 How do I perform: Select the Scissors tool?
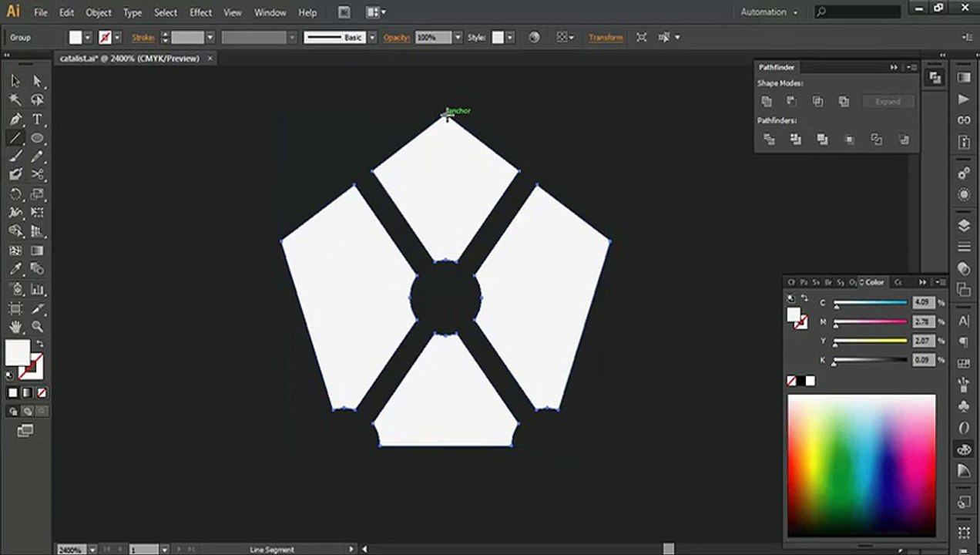37,175
